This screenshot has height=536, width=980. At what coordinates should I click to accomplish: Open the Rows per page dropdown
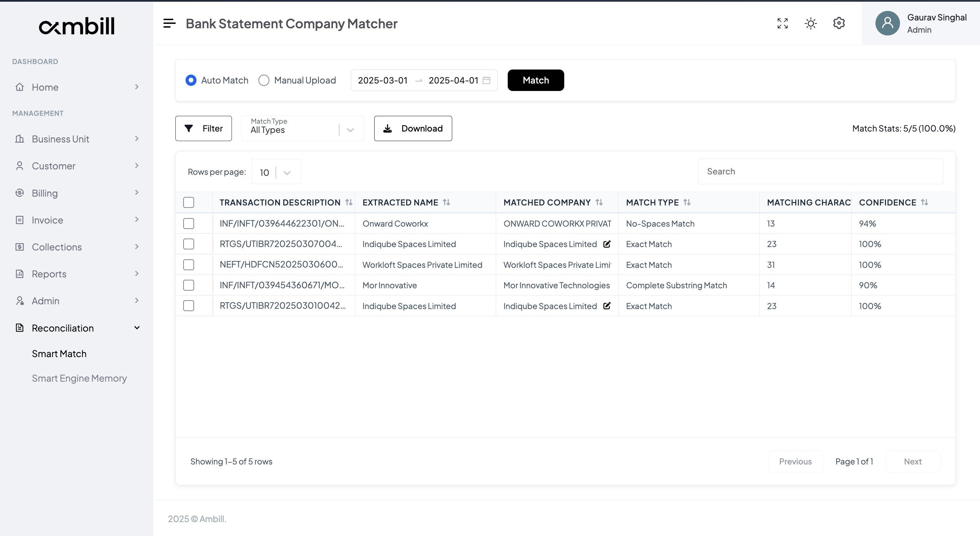[276, 172]
